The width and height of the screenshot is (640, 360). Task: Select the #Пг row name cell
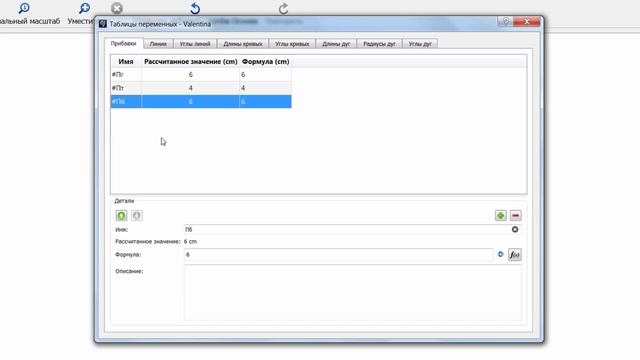point(126,75)
